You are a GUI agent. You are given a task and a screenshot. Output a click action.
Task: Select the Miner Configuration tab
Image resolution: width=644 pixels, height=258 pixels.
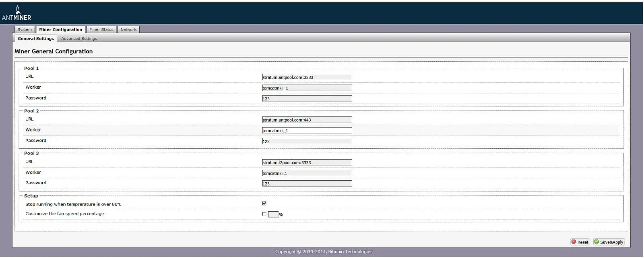[60, 29]
